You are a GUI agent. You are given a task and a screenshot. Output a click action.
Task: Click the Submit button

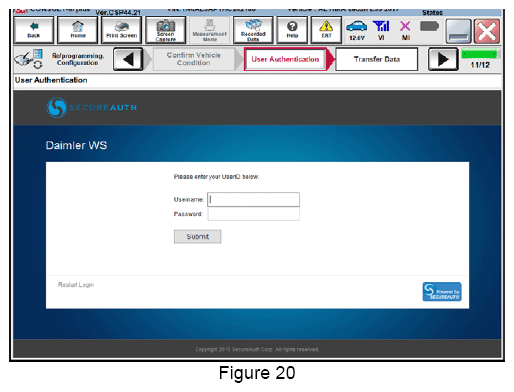(197, 237)
